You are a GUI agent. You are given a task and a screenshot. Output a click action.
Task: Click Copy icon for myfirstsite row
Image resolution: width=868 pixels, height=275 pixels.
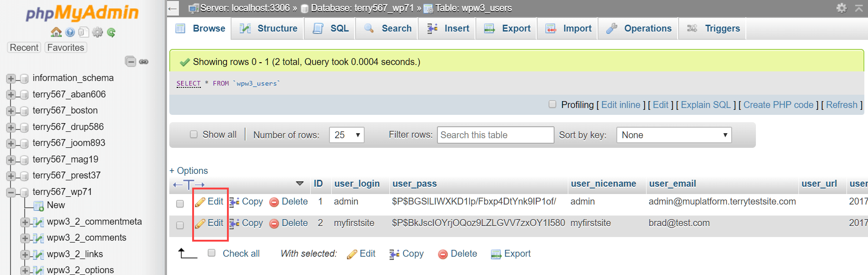point(234,223)
